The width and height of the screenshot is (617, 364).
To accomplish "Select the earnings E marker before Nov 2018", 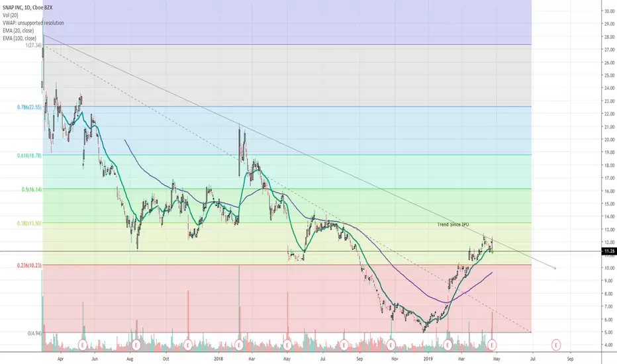I will pos(391,345).
